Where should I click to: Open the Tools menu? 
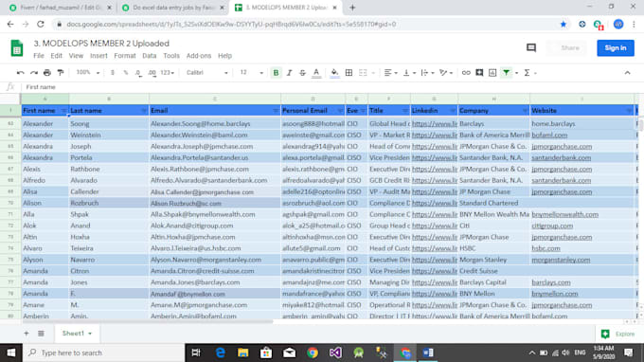point(171,56)
